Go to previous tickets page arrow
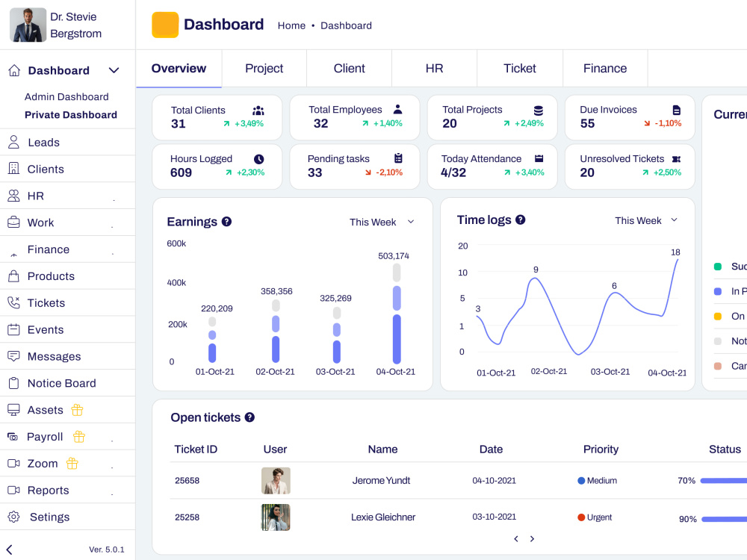Image resolution: width=747 pixels, height=560 pixels. tap(516, 538)
